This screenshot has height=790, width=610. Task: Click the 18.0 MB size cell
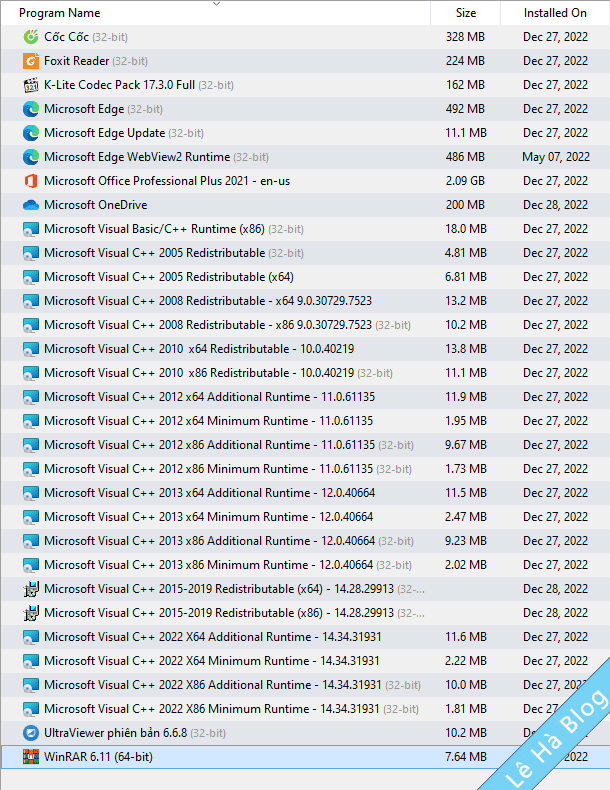[465, 229]
